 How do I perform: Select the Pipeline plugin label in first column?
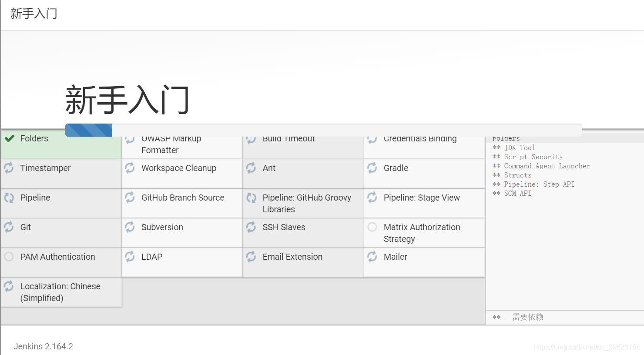pyautogui.click(x=35, y=198)
